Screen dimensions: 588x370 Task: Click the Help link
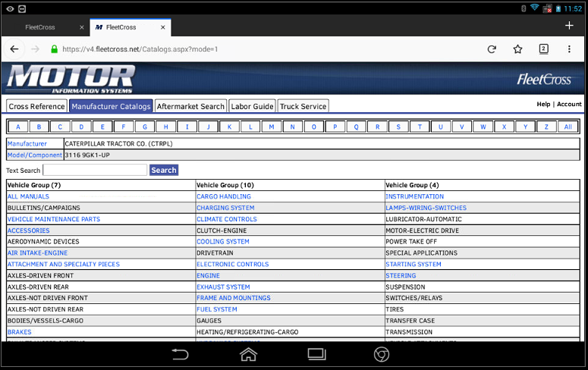543,104
